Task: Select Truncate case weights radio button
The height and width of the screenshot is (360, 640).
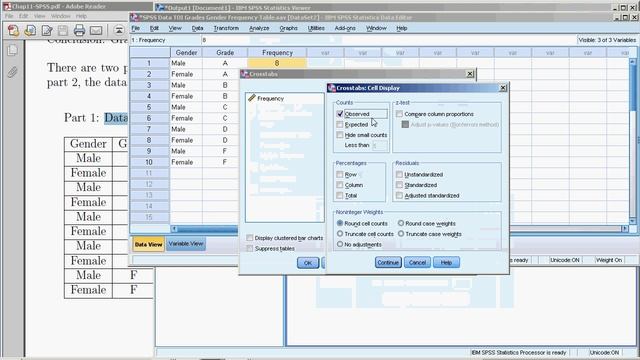Action: click(401, 234)
